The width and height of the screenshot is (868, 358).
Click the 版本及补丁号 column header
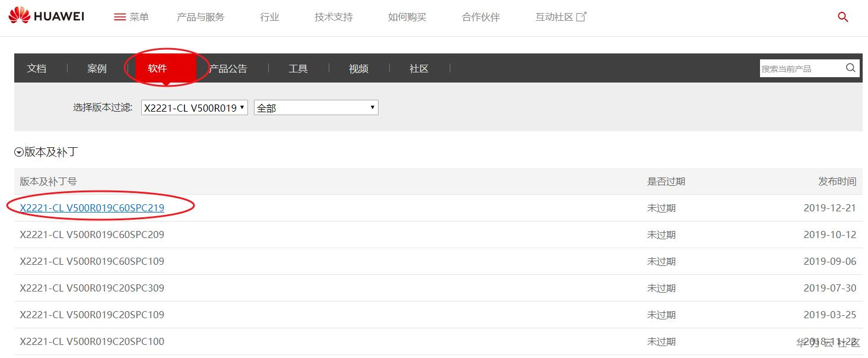click(x=48, y=181)
